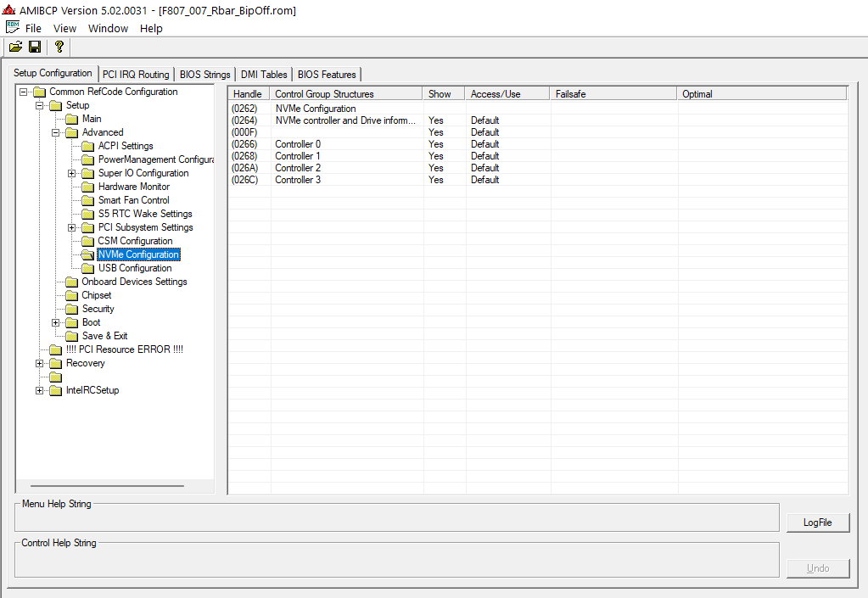Click the USB Configuration folder icon
Image resolution: width=868 pixels, height=598 pixels.
[87, 268]
